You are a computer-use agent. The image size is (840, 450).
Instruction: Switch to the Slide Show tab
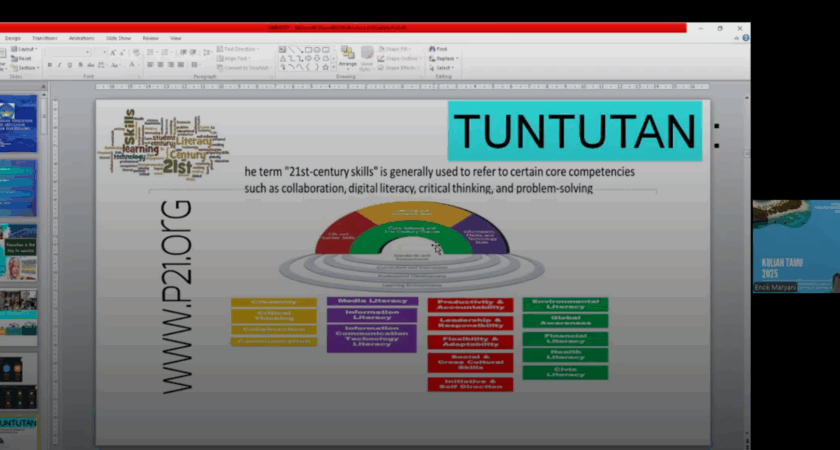(119, 38)
